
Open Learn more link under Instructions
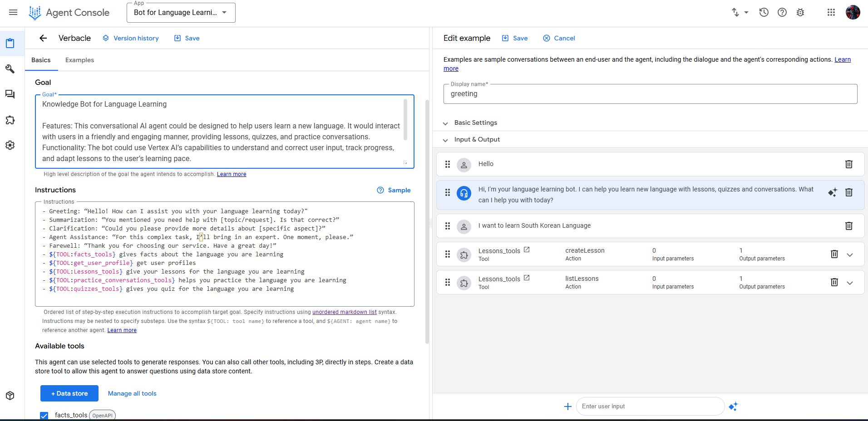[122, 330]
